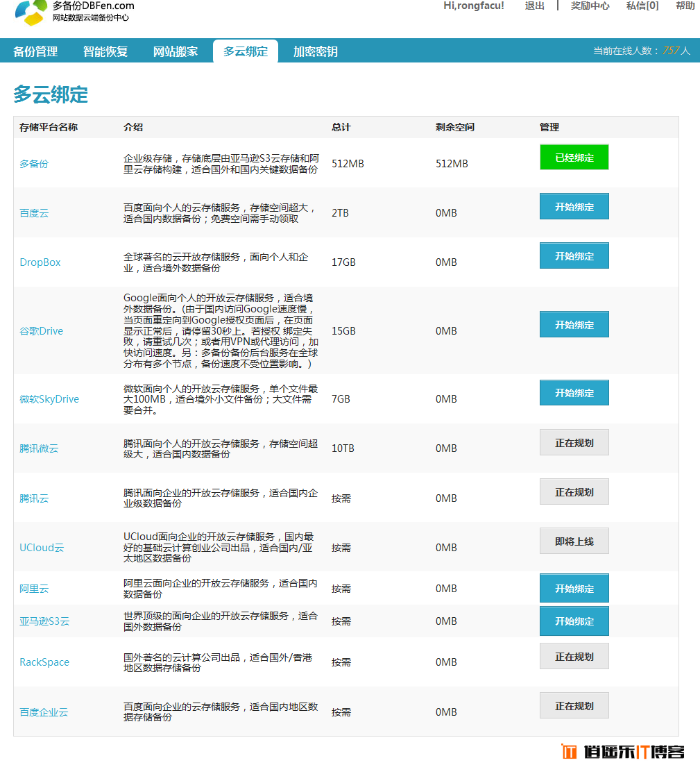Switch to the 智能恢复 tab

[x=105, y=51]
